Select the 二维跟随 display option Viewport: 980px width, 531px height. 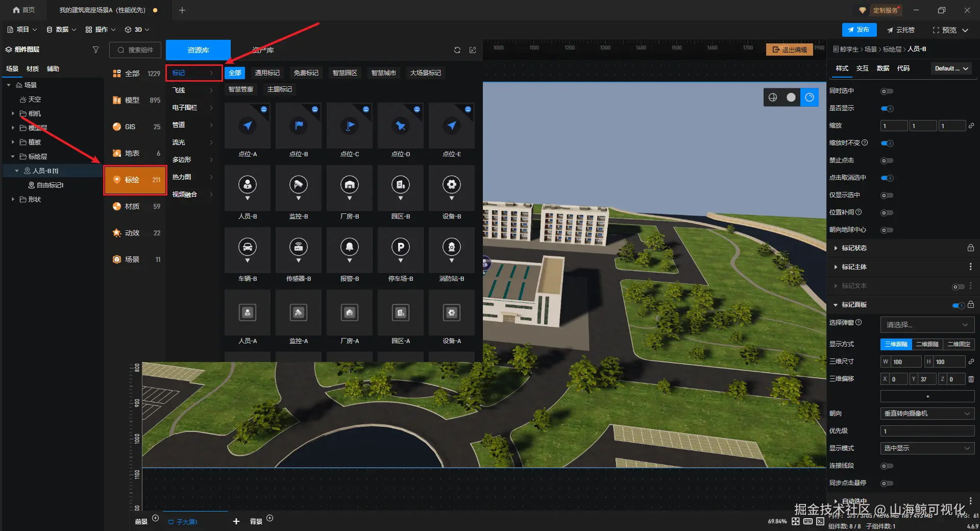click(x=927, y=344)
